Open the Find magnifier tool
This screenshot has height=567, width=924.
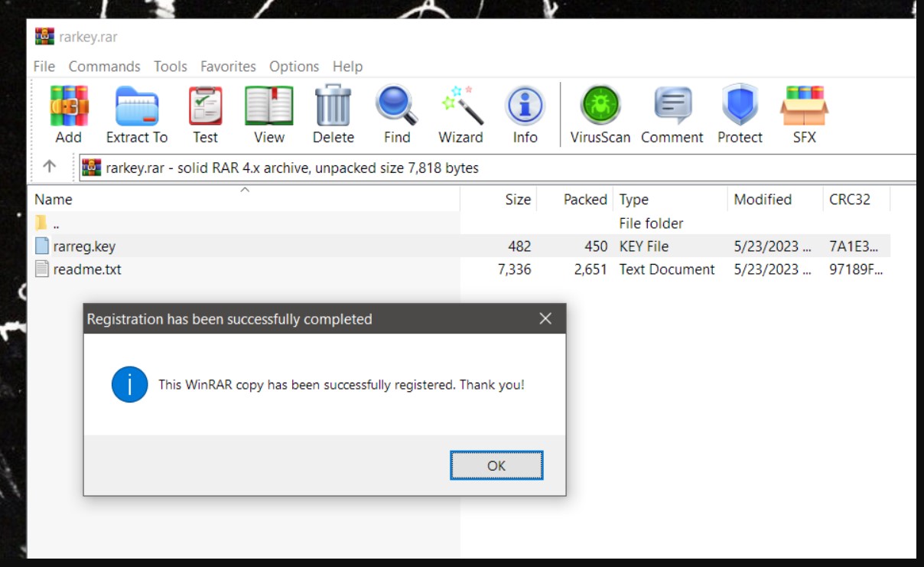pos(397,107)
